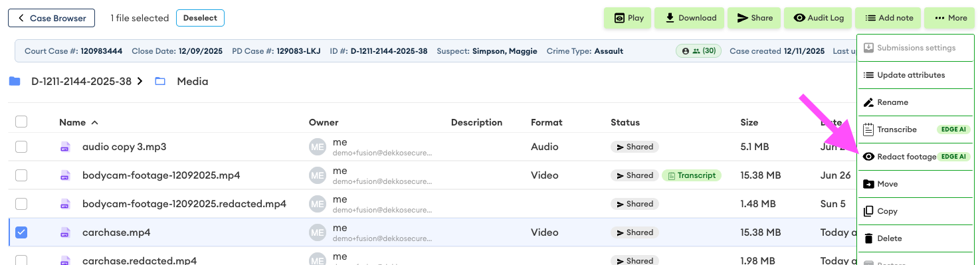The height and width of the screenshot is (265, 980).
Task: Click the Transcript tag on bodycam-footage-12092025.mp4
Action: click(692, 175)
